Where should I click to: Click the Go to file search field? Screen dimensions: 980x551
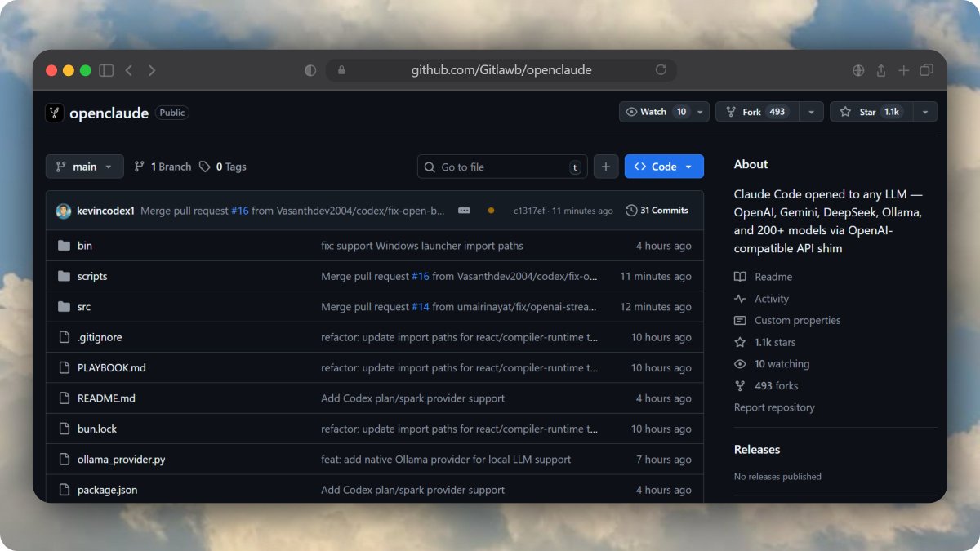point(502,167)
